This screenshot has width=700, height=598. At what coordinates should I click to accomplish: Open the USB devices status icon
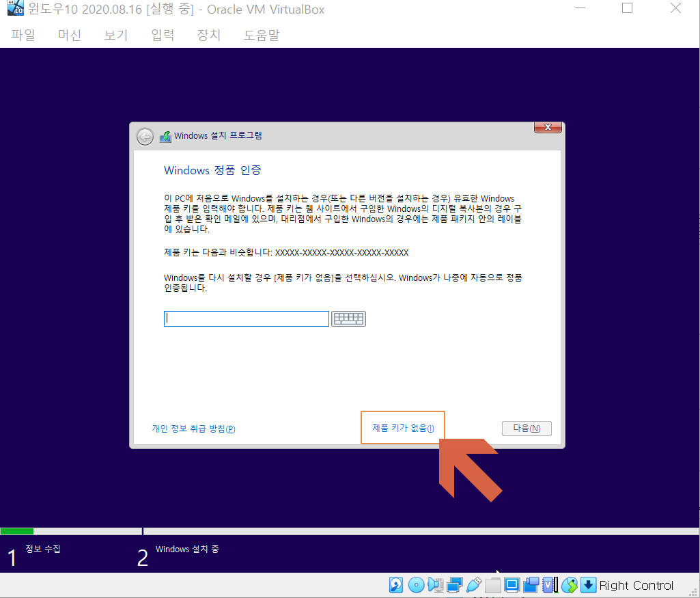coord(474,584)
